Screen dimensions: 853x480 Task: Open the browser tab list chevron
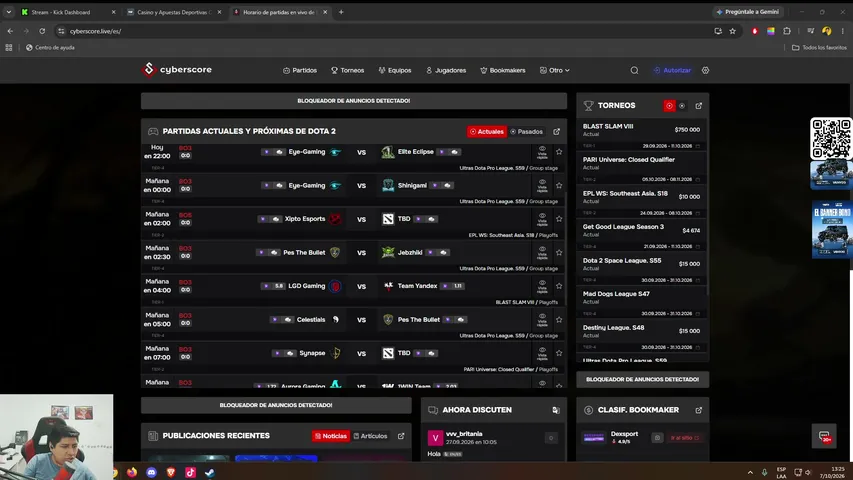click(x=9, y=11)
